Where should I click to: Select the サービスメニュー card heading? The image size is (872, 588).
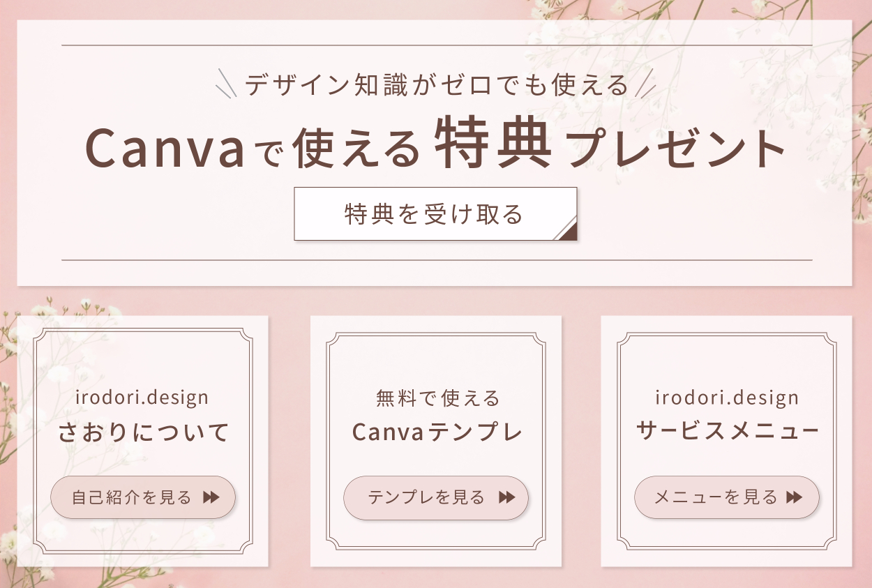[727, 431]
